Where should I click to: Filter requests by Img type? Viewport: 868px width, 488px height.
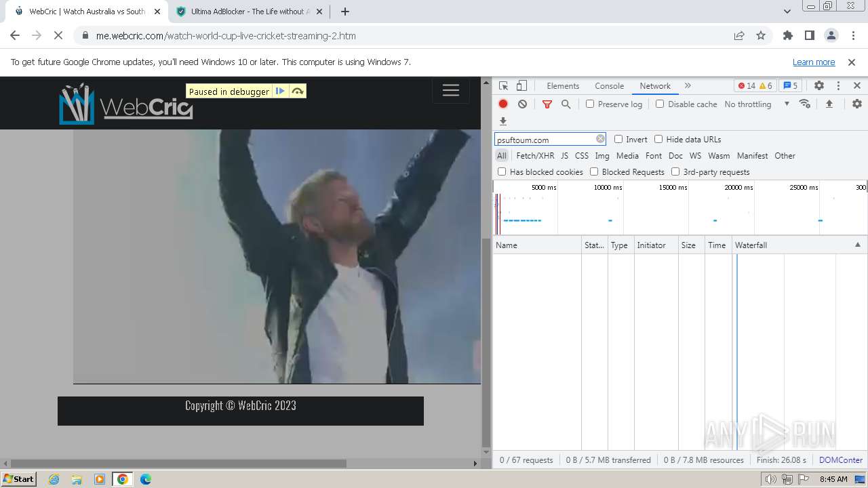602,155
